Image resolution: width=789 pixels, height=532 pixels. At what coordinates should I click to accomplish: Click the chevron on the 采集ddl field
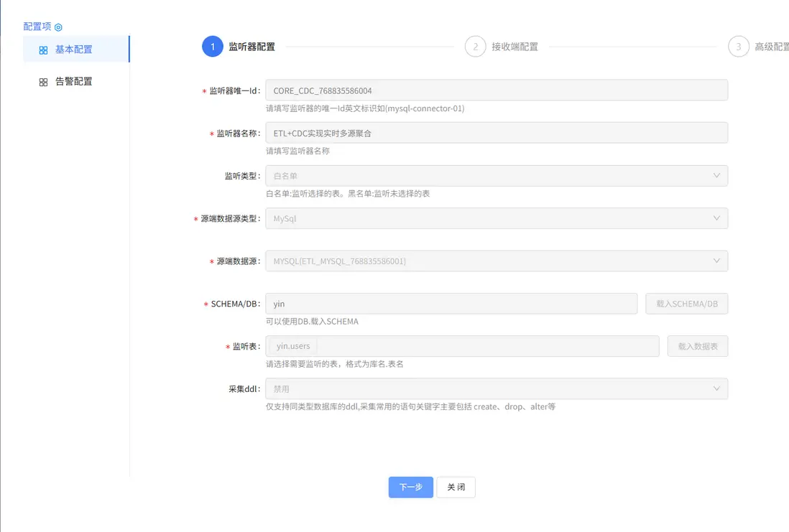pyautogui.click(x=716, y=388)
